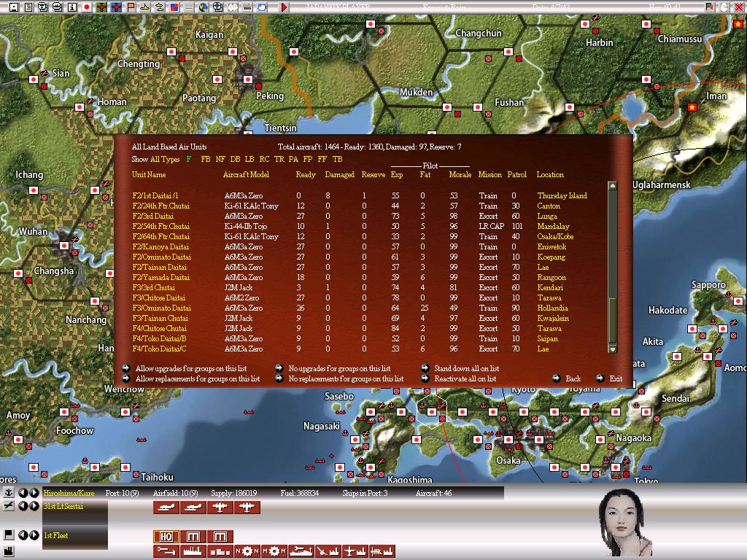Click the anchor icon beside Hiroshima/Kure
The width and height of the screenshot is (747, 560).
click(x=8, y=493)
